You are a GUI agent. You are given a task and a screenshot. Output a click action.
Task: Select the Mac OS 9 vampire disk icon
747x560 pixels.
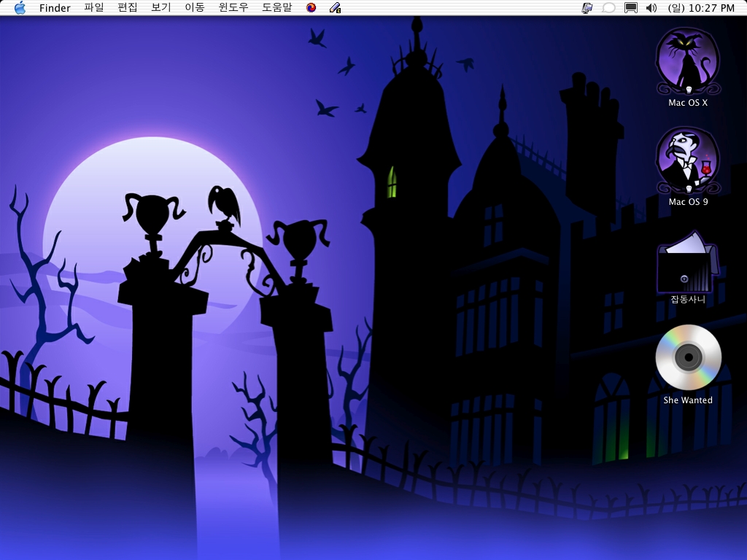[688, 160]
